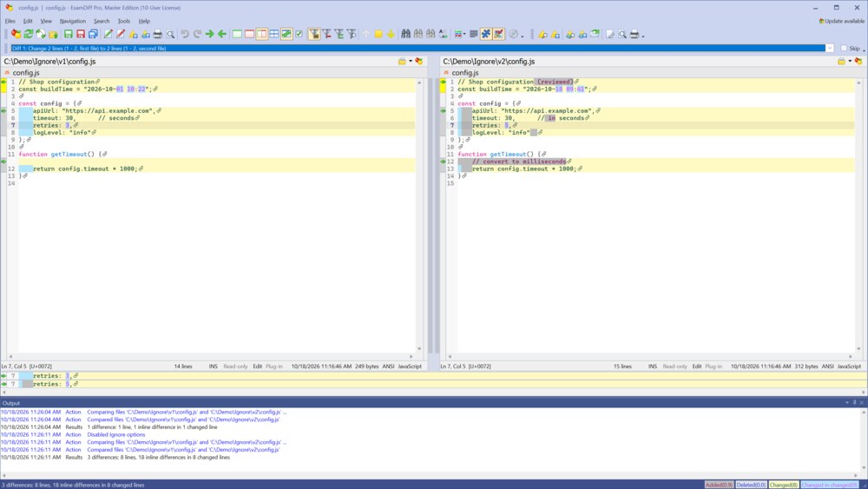The width and height of the screenshot is (868, 489).
Task: Open the Edit menu
Action: [28, 21]
